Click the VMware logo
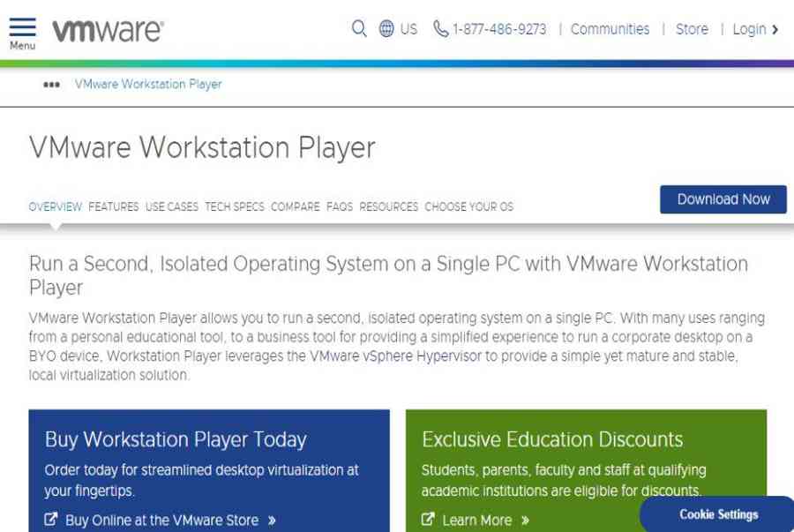 [x=108, y=30]
